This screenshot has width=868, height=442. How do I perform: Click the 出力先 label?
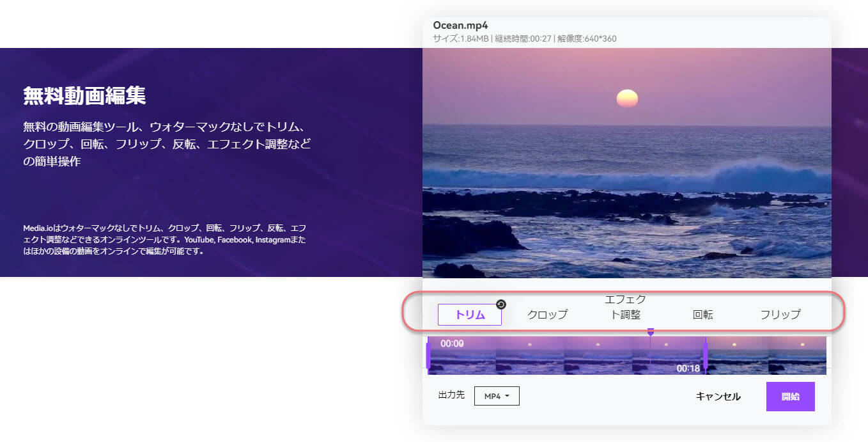pyautogui.click(x=451, y=395)
